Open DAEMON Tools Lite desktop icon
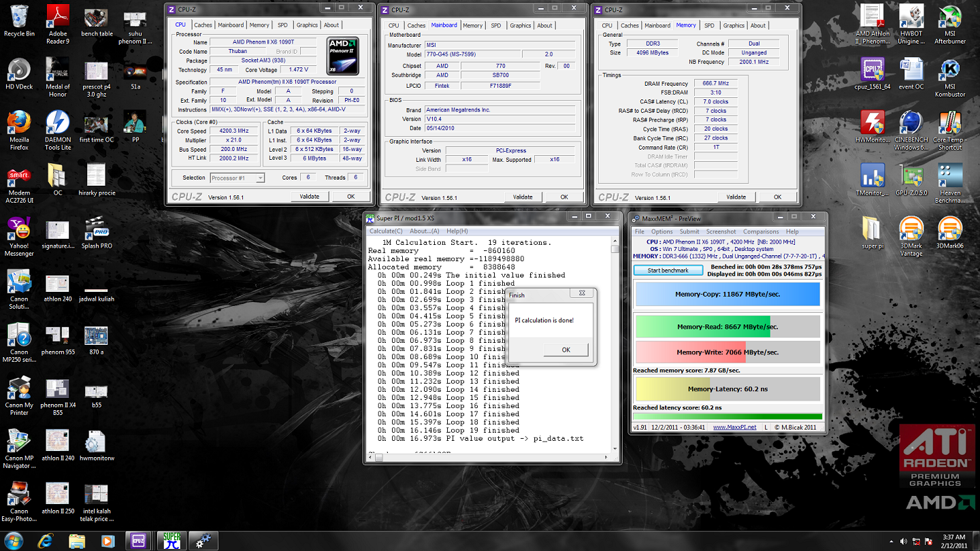The image size is (980, 551). [58, 131]
